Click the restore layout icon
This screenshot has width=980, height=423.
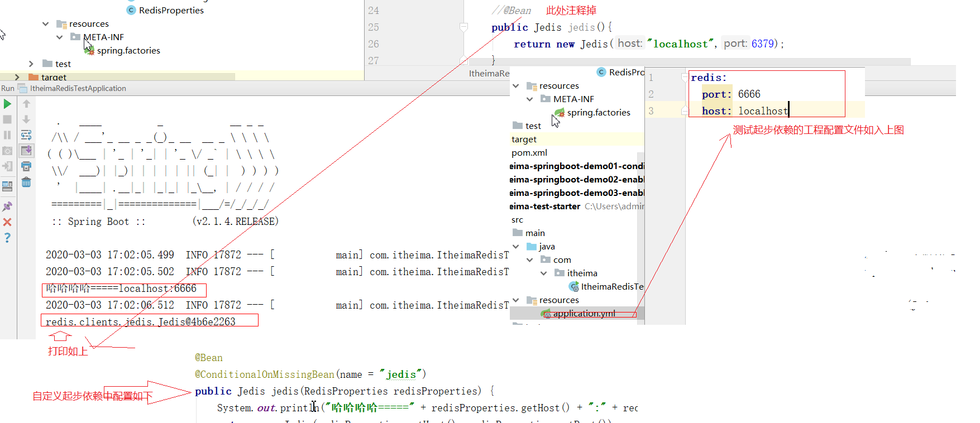[7, 186]
